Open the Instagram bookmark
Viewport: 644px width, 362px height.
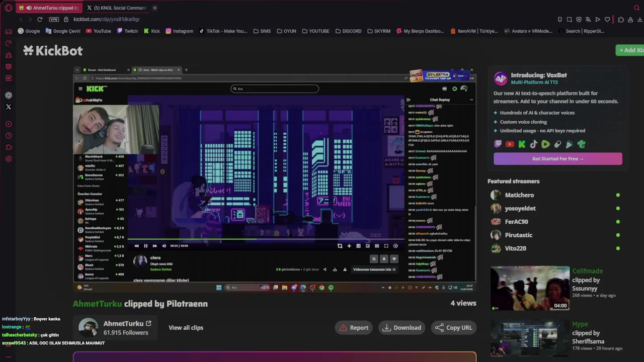tap(179, 31)
